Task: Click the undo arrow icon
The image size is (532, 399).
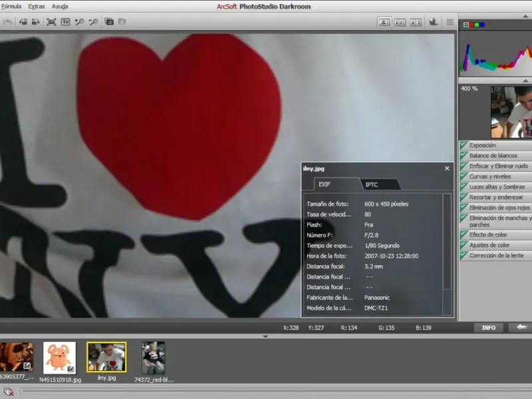Action: [x=8, y=22]
